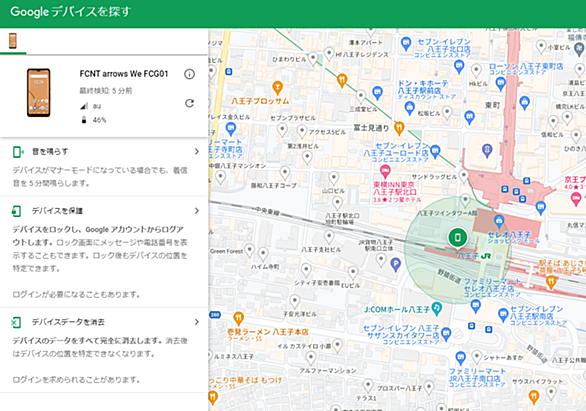
Task: Click セブン-イレブン 八王子北口店 marker
Action: 406,44
